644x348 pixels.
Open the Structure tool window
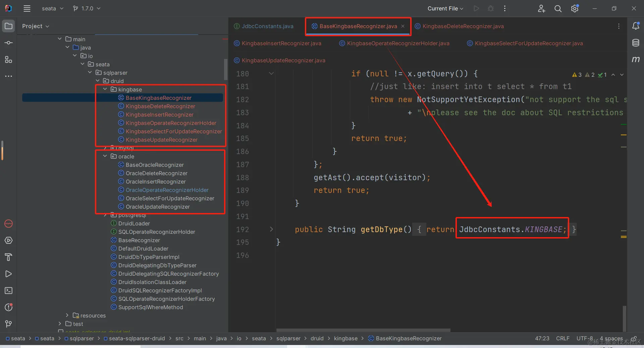tap(8, 60)
